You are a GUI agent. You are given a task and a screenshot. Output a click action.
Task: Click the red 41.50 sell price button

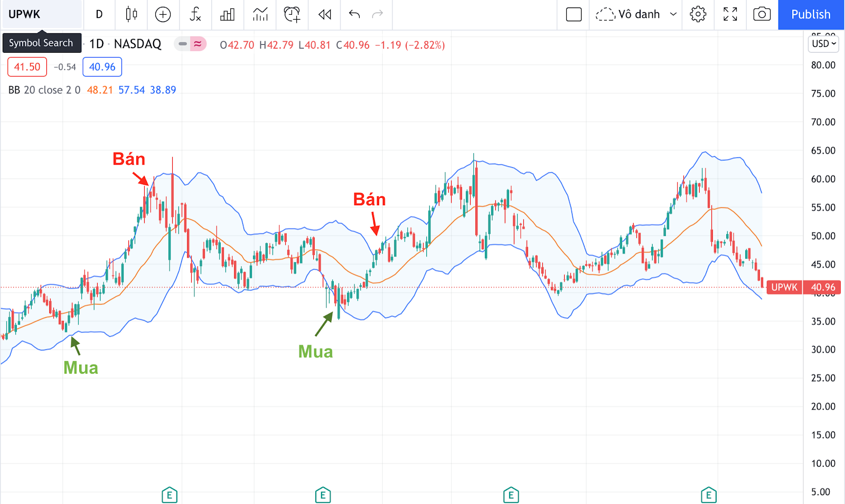coord(27,67)
